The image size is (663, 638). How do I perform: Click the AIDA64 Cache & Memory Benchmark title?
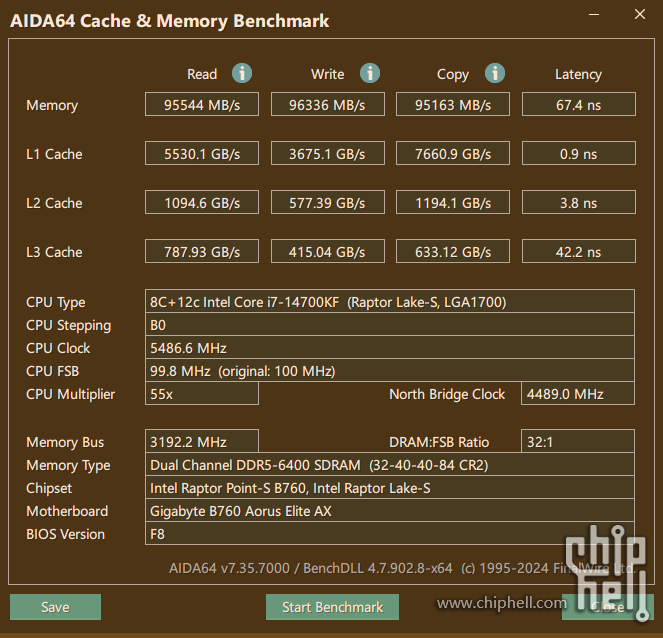tap(169, 21)
